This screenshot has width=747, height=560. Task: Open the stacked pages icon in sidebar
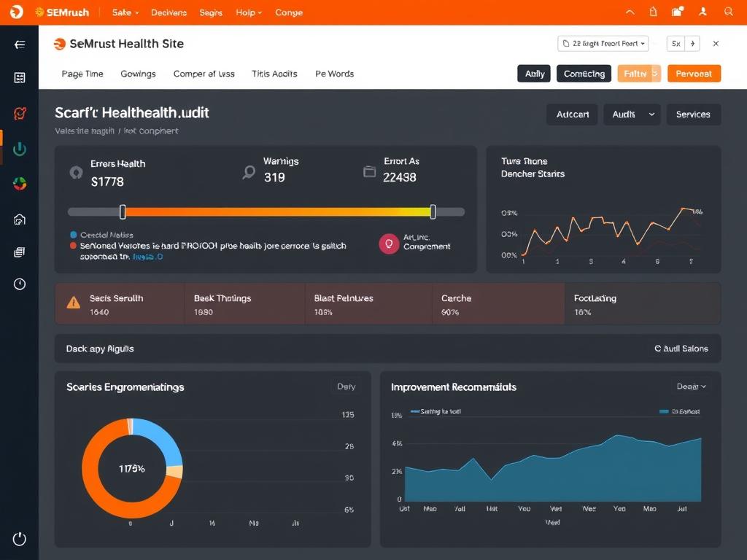tap(20, 252)
